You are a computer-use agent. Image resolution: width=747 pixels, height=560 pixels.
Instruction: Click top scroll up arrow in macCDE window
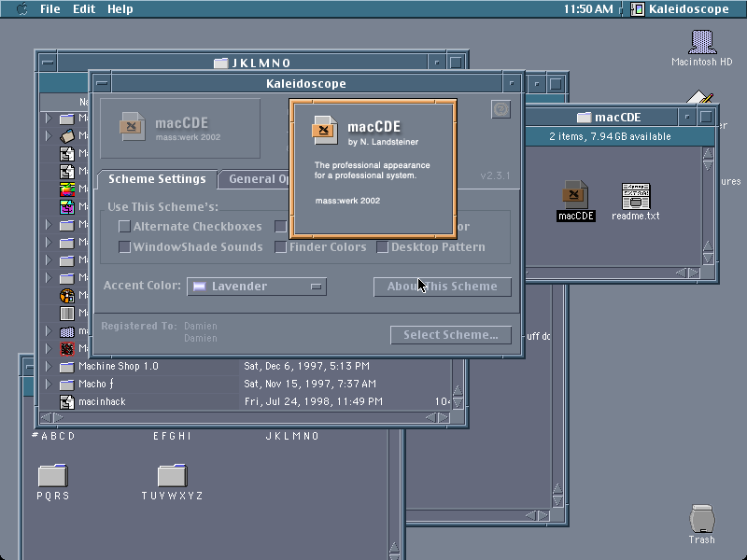(x=708, y=153)
